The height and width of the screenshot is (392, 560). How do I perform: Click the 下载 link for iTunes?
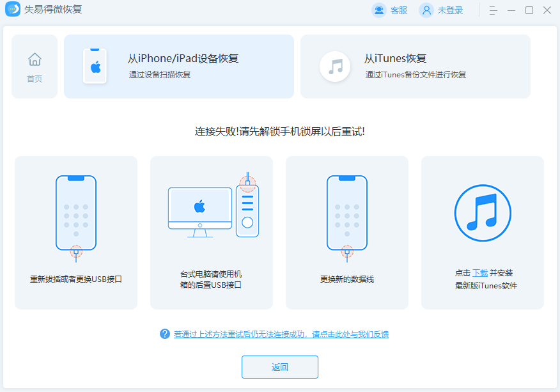point(480,273)
